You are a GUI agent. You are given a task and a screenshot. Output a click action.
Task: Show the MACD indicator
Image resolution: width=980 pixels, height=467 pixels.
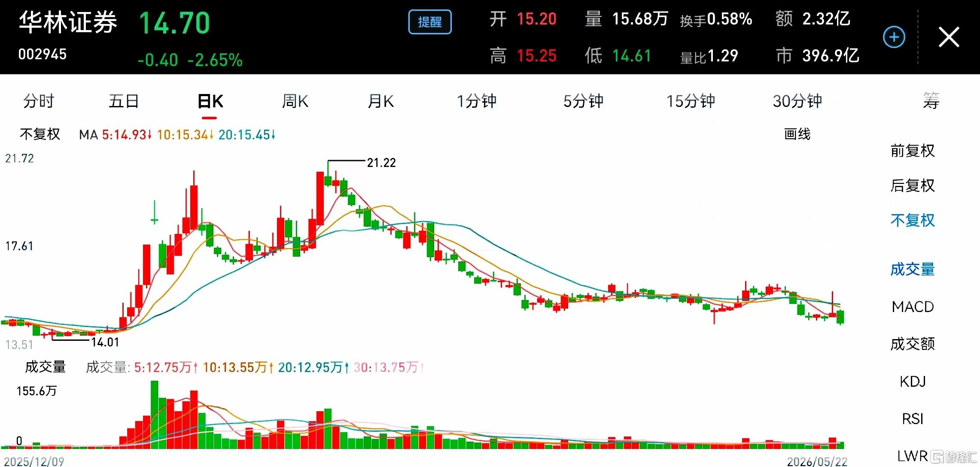coord(913,306)
